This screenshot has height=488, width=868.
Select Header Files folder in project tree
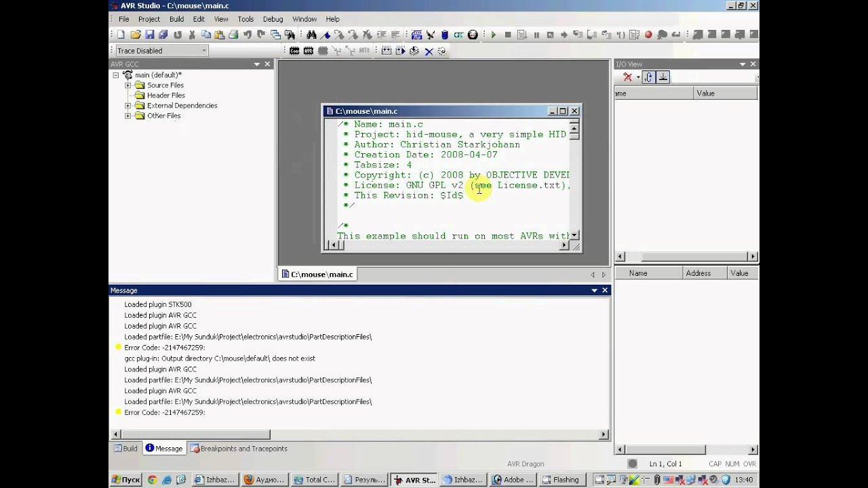pos(166,96)
